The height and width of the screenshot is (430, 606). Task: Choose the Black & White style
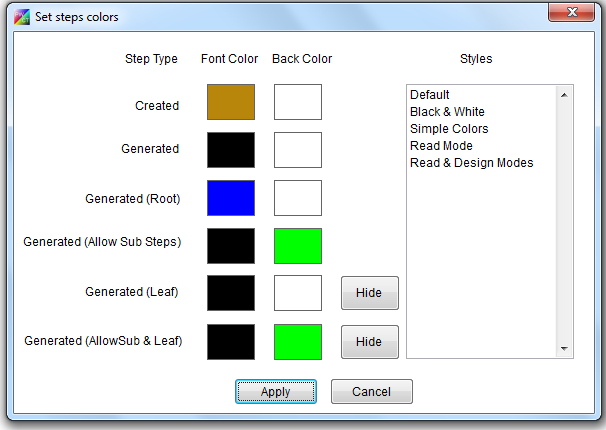447,112
